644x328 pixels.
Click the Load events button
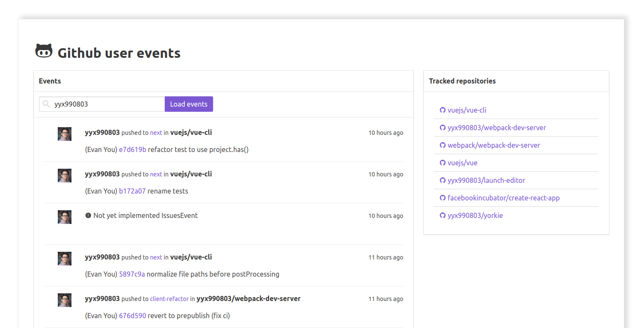[189, 104]
